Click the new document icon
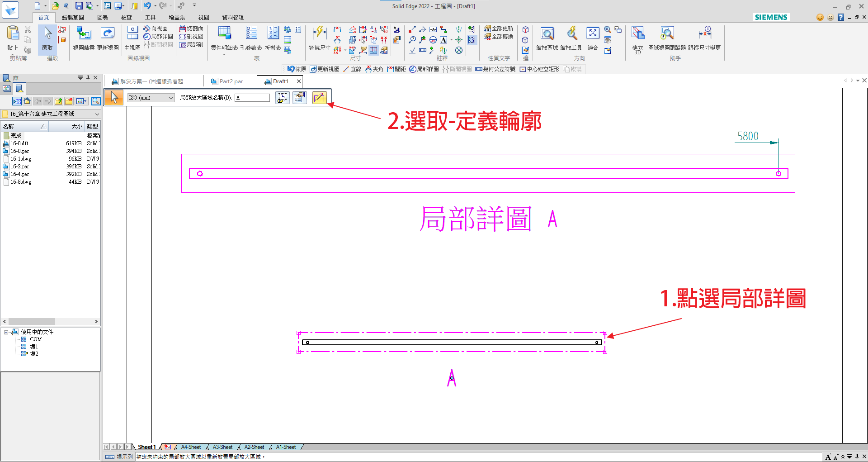 [x=38, y=6]
